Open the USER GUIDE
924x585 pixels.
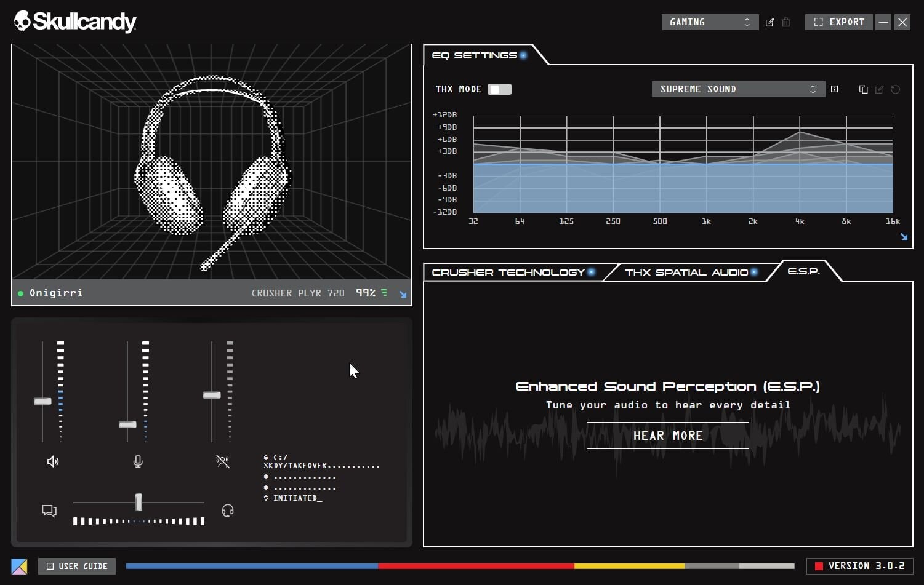coord(77,566)
